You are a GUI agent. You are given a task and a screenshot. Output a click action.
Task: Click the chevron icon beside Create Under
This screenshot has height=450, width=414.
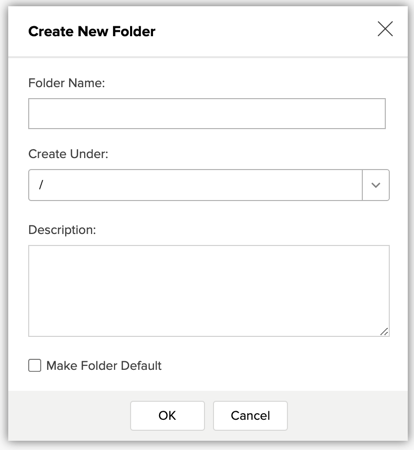point(376,185)
